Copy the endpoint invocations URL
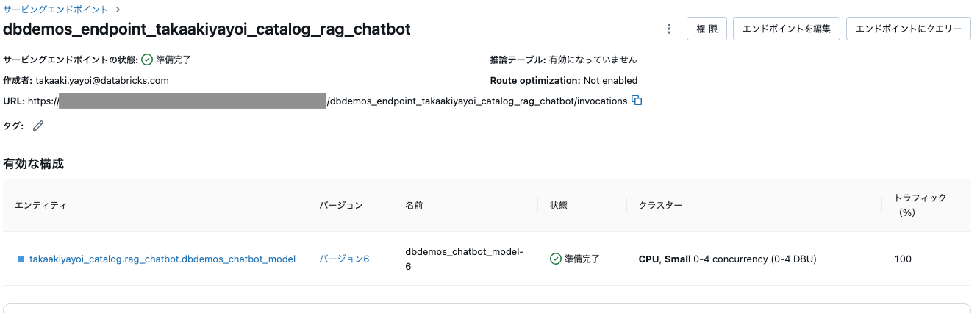 [x=637, y=101]
